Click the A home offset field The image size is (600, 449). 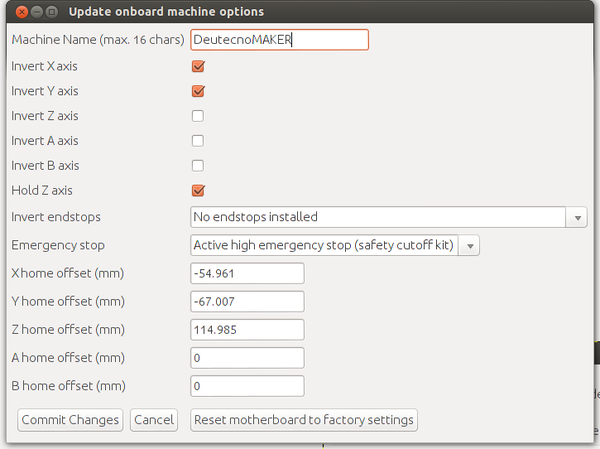coord(246,358)
